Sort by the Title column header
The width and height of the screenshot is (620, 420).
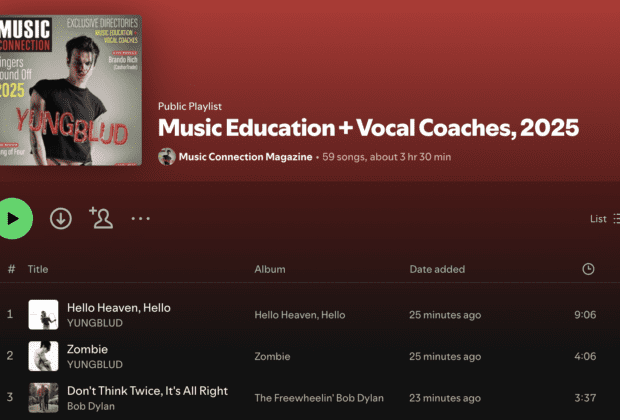[38, 269]
